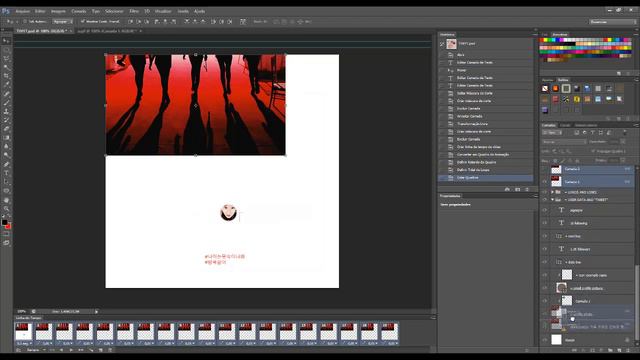This screenshot has height=360, width=640.
Task: Select the Hand tool
Action: point(6,200)
